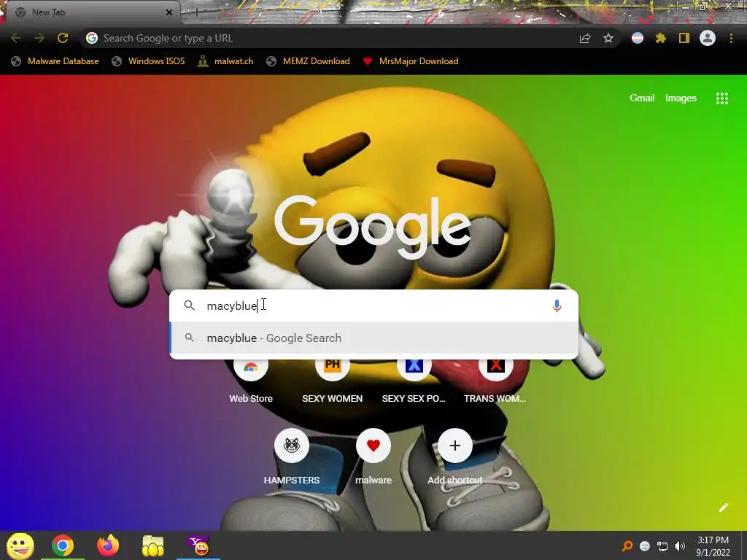The image size is (747, 560).
Task: Open the Malware Database bookmark
Action: pos(55,61)
